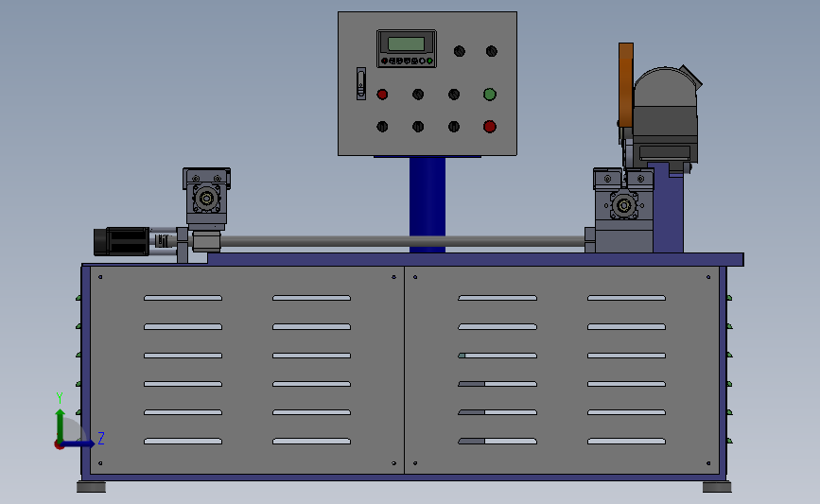The width and height of the screenshot is (820, 504).
Task: Select the bottom-right corner screw of right door
Action: coord(708,463)
